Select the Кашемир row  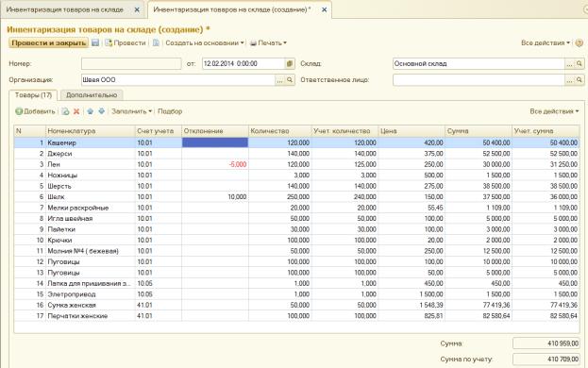tap(296, 142)
